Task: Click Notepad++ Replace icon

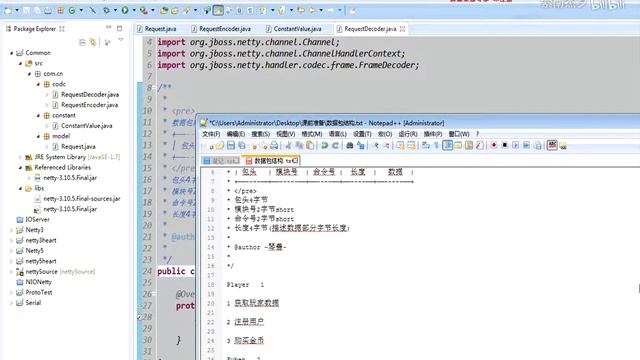Action: tap(360, 145)
